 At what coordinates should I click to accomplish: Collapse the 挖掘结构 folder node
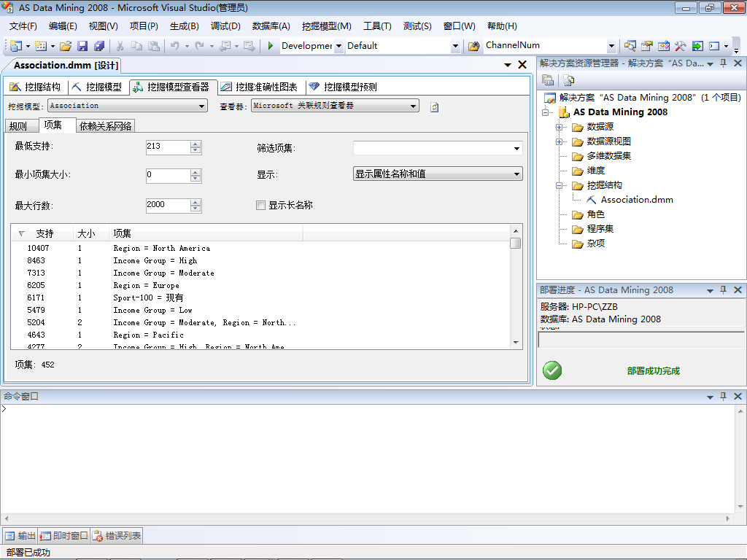[560, 186]
